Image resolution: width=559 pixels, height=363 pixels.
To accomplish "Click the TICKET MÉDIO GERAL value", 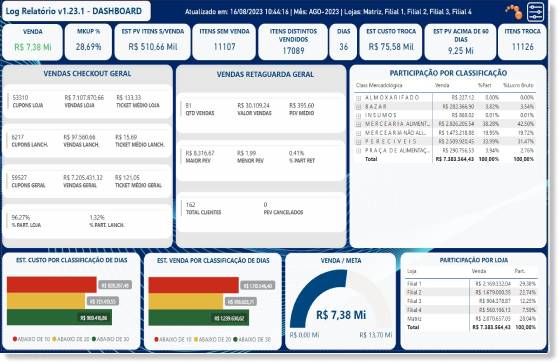I will click(127, 178).
